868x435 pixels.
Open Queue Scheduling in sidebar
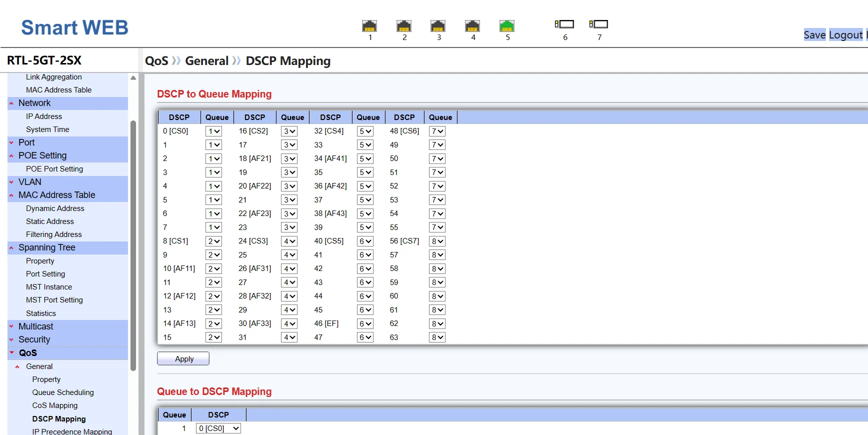click(x=63, y=392)
